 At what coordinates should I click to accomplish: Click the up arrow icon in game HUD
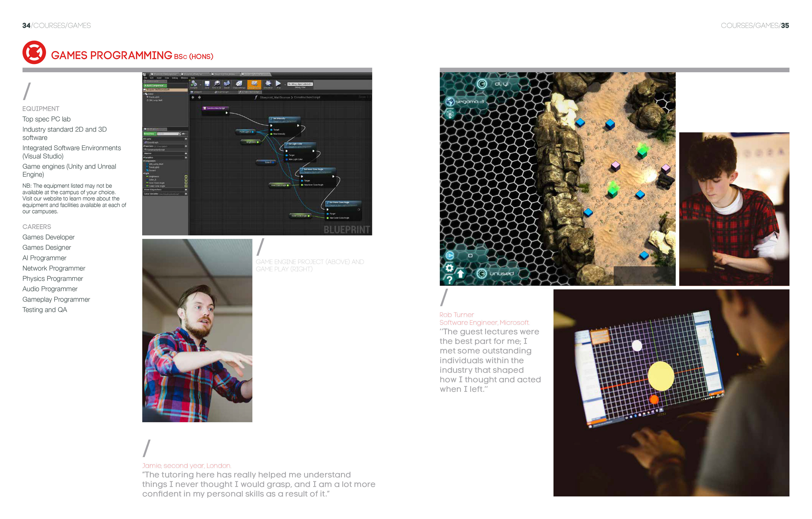tap(461, 274)
